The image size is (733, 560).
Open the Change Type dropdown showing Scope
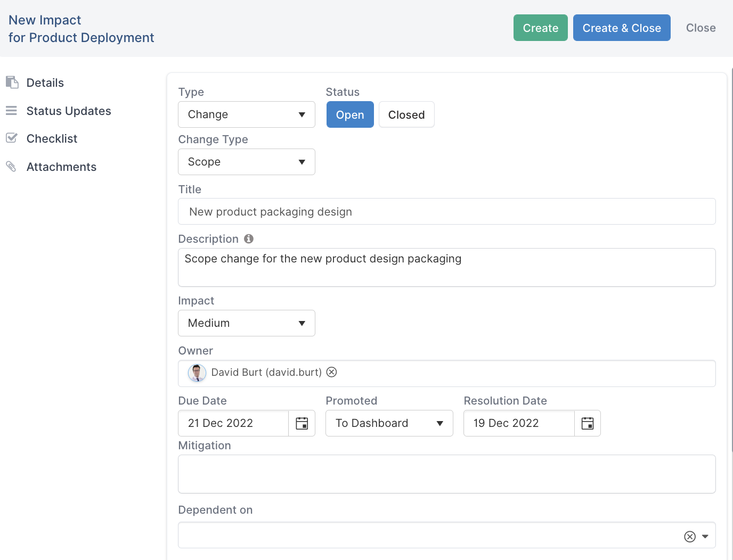(x=247, y=162)
